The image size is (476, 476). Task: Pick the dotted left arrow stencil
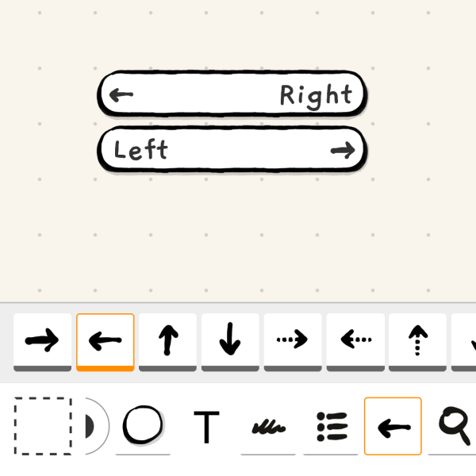(x=355, y=342)
